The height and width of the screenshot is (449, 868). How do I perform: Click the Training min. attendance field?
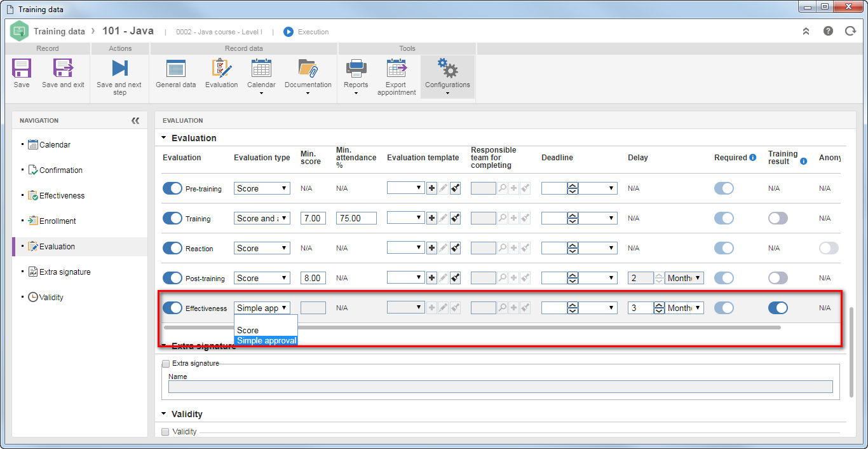356,218
